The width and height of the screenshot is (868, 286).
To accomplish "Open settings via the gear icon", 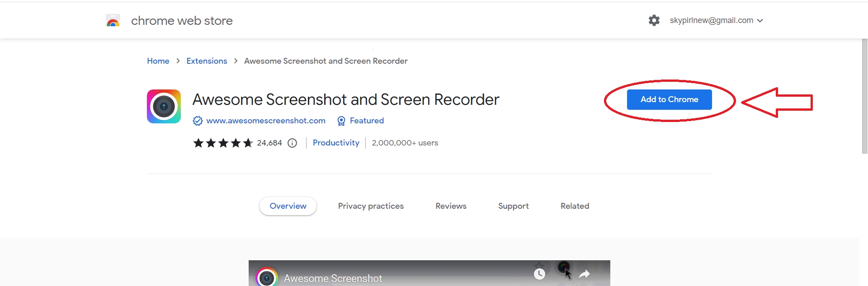I will pyautogui.click(x=654, y=20).
